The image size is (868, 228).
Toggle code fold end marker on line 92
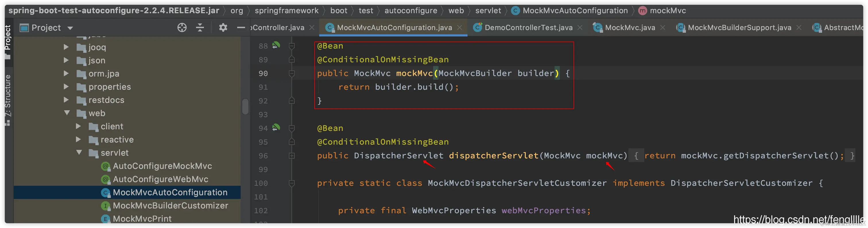[292, 101]
